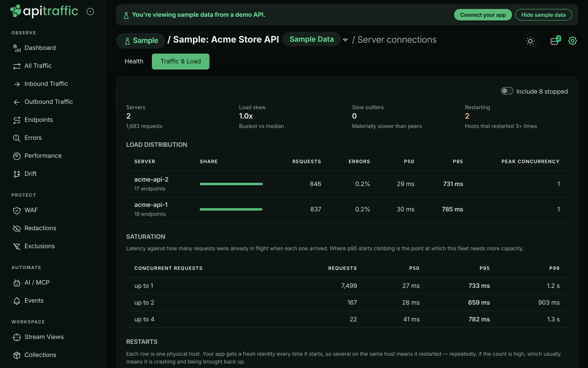Click the Outbound Traffic arrow icon
The height and width of the screenshot is (368, 588).
click(17, 102)
